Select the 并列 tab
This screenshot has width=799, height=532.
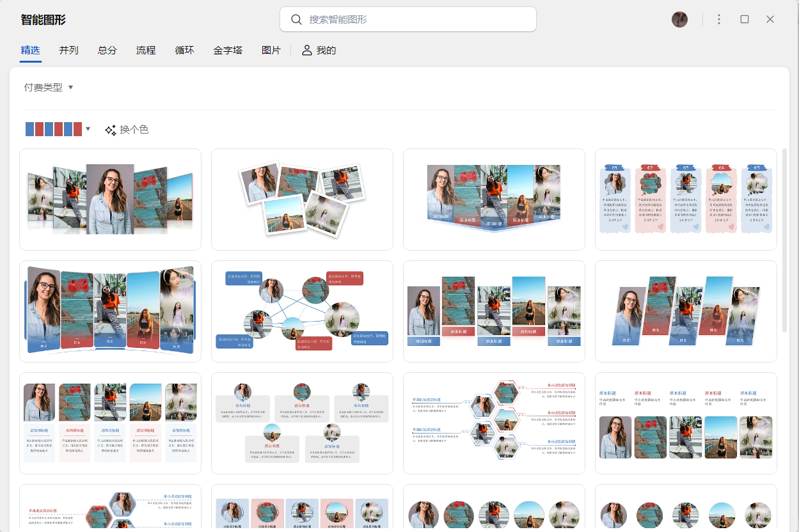68,50
